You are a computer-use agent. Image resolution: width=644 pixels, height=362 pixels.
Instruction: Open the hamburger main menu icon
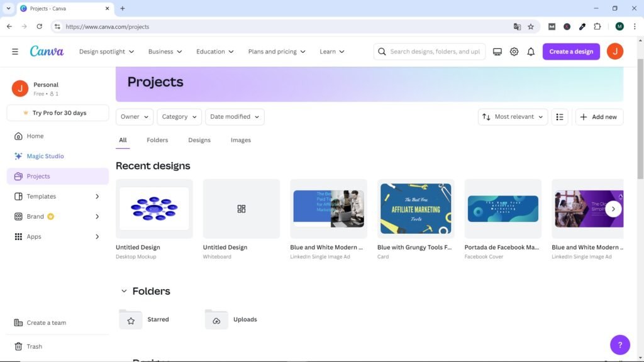click(x=15, y=52)
